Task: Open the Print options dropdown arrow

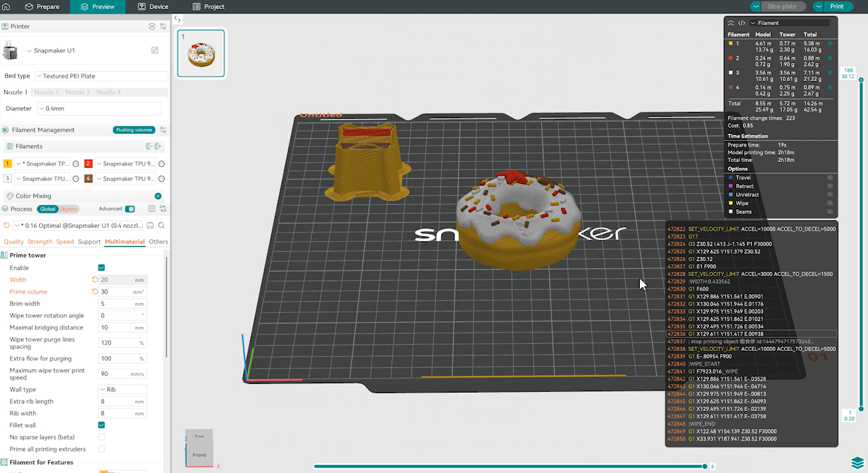Action: point(818,7)
